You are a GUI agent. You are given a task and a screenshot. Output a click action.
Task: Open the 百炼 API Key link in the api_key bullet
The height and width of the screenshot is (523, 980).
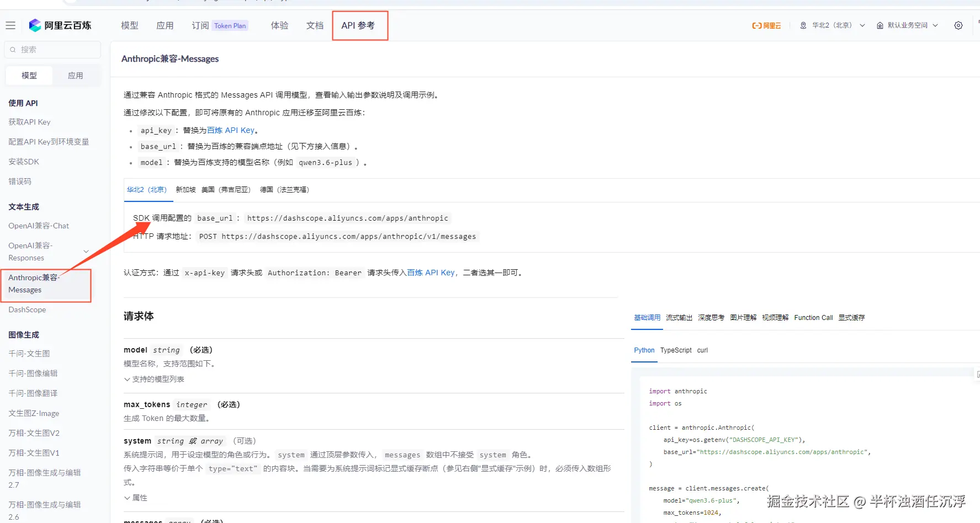point(231,130)
